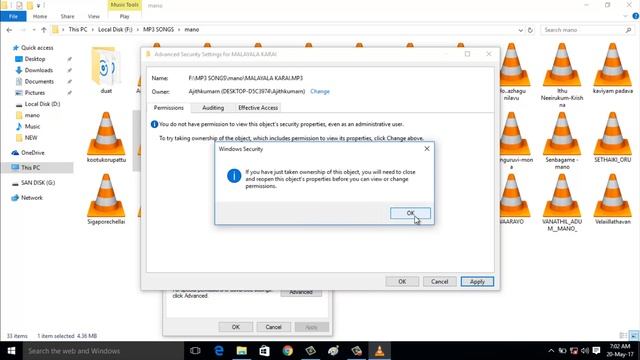Click Apply in Advanced Security Settings
Image resolution: width=640 pixels, height=360 pixels.
pos(477,282)
